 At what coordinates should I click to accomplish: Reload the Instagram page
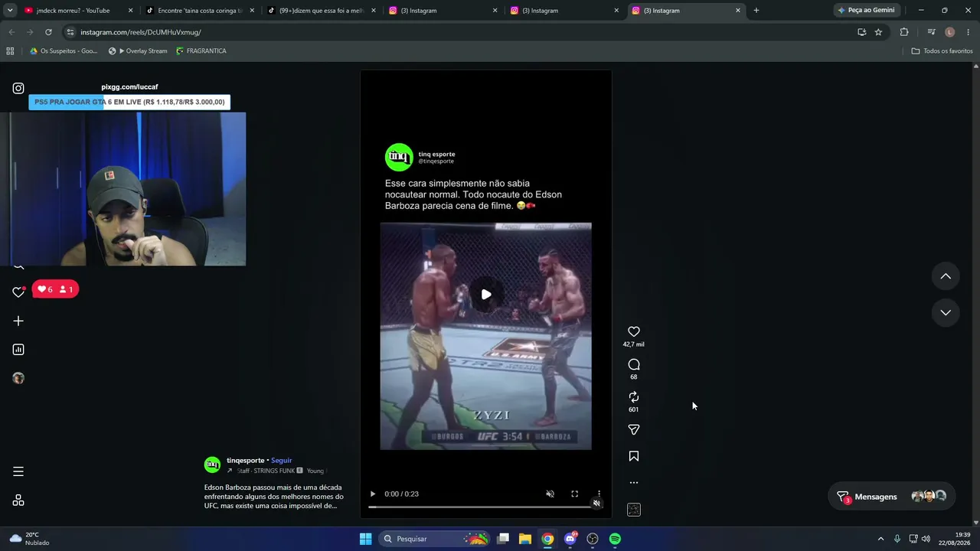pyautogui.click(x=48, y=32)
